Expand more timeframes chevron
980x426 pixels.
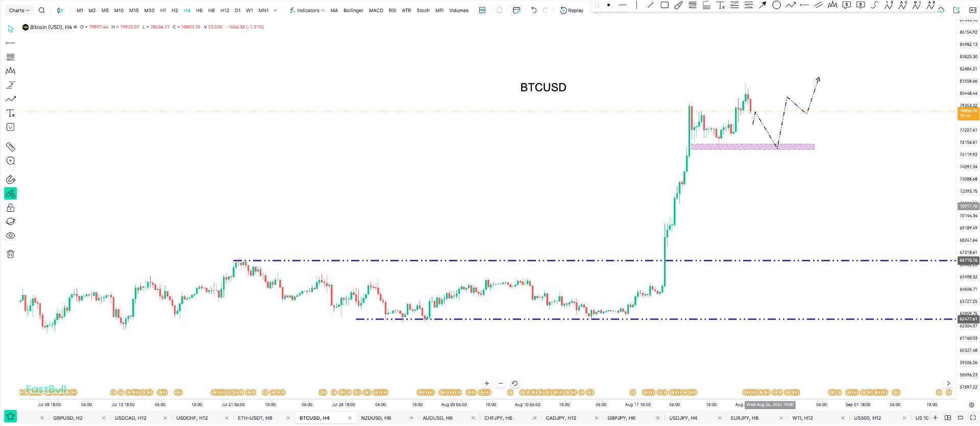(275, 10)
